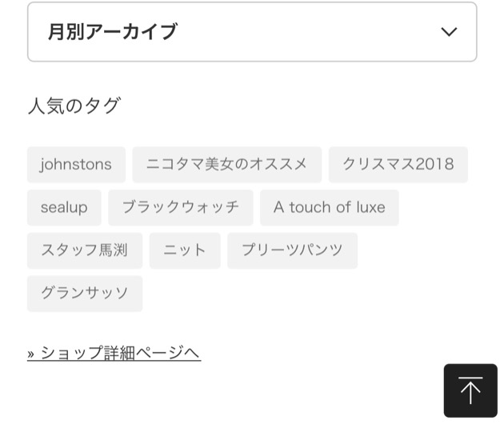Click the word luxe in tag
The height and width of the screenshot is (424, 504).
(371, 207)
